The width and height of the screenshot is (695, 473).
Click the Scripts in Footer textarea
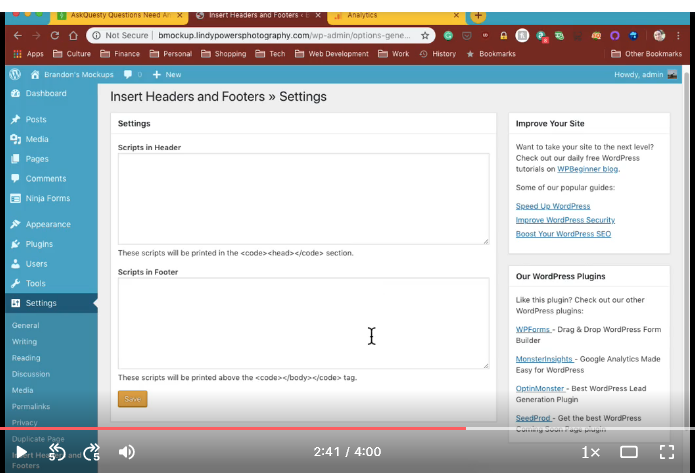pos(304,323)
